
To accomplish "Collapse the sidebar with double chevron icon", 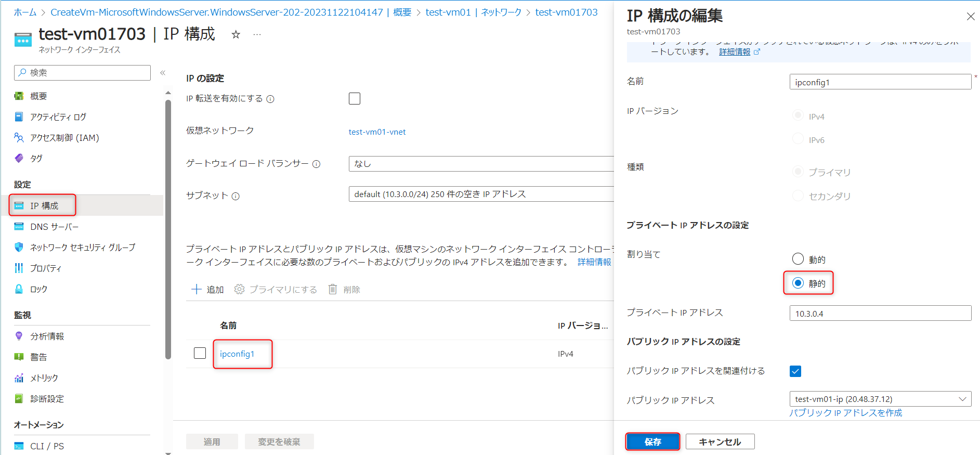I will [163, 73].
